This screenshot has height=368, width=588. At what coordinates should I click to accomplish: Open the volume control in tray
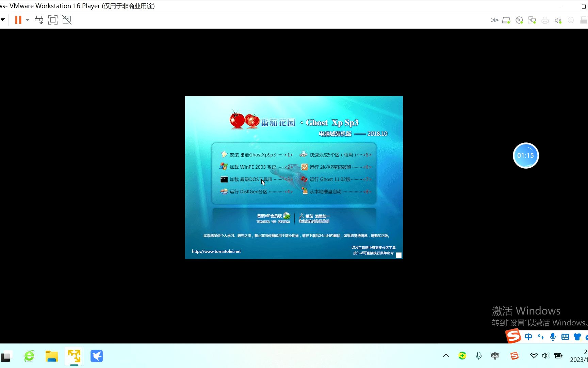pos(545,356)
